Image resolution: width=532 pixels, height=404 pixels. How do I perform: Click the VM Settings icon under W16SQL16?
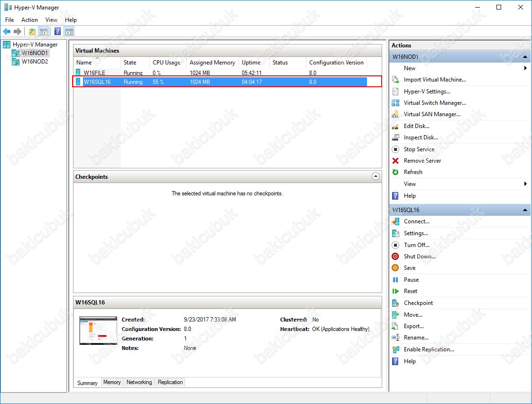tap(395, 233)
